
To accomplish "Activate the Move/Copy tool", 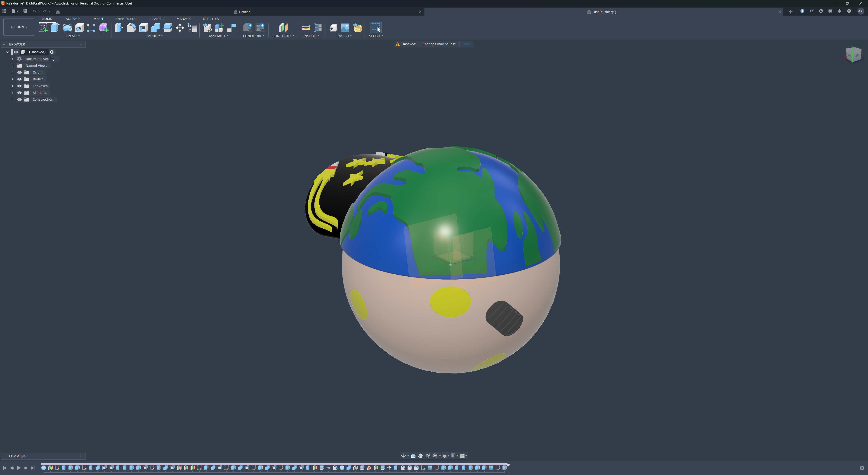I will pos(180,28).
